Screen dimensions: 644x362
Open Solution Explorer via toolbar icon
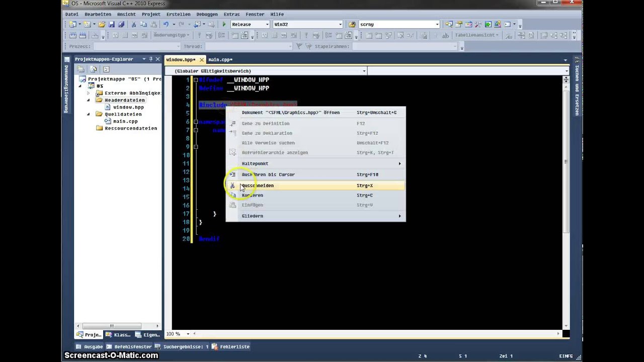tap(449, 24)
